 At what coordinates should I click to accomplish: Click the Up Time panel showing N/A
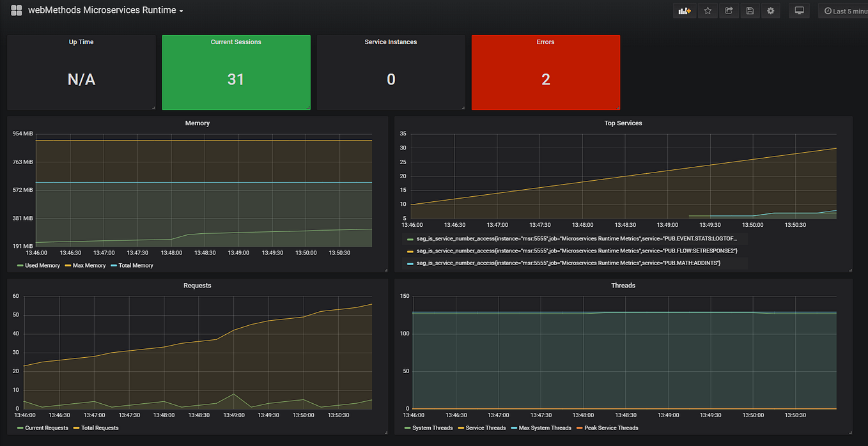tap(81, 72)
